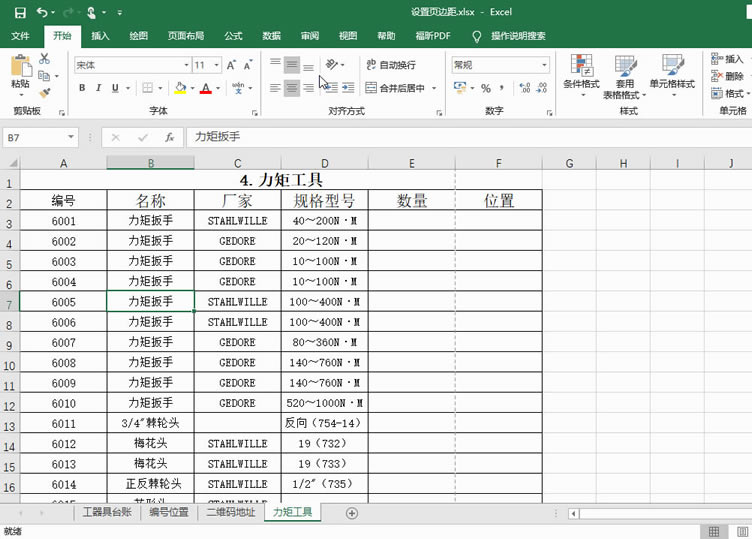Switch to page layout view in status bar

[x=741, y=531]
